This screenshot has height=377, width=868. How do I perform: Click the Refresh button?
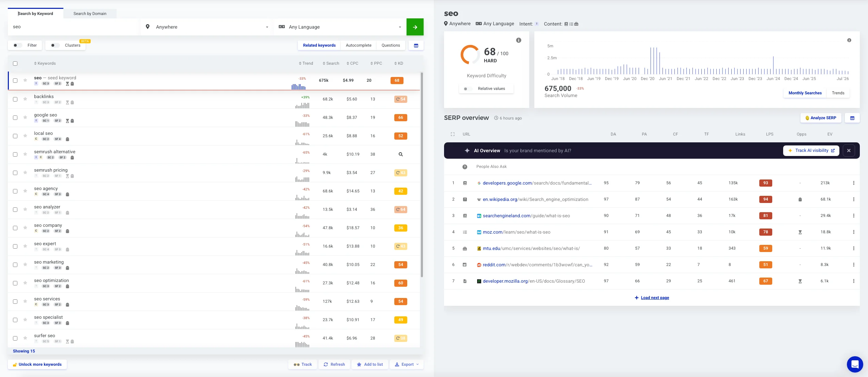(x=334, y=364)
